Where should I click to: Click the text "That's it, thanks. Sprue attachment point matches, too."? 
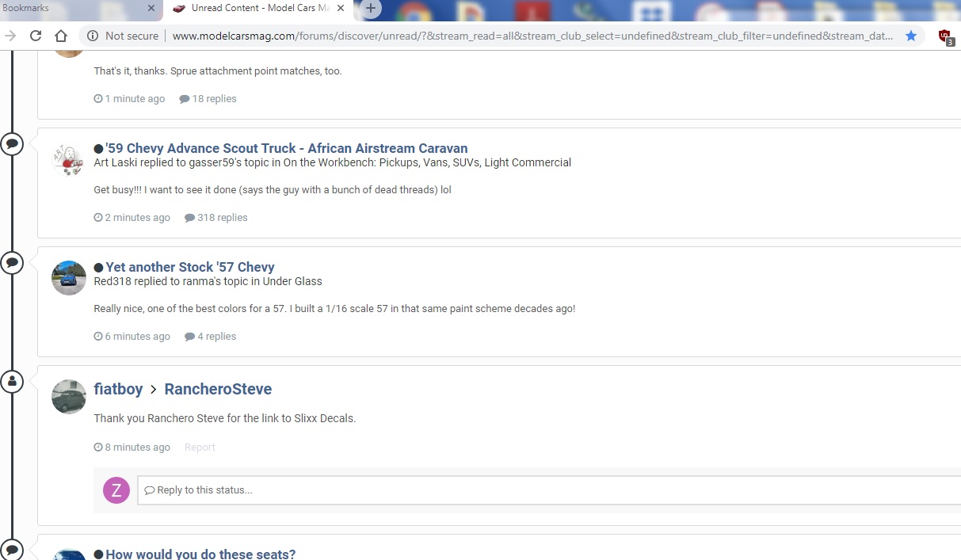[218, 71]
